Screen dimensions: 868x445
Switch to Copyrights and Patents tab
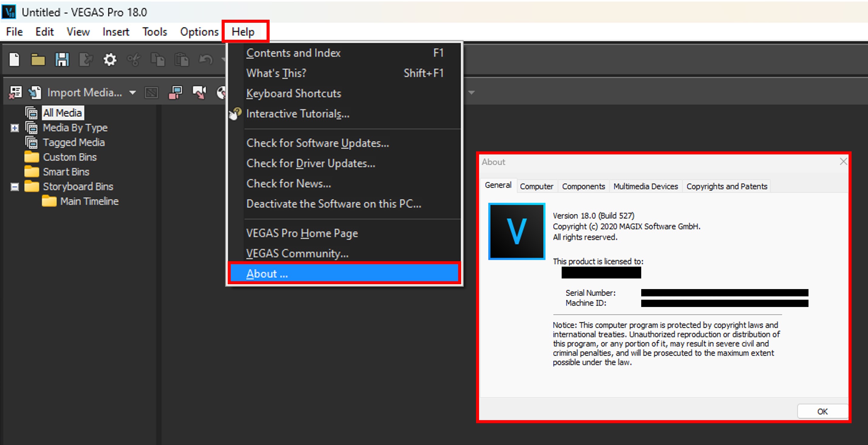[x=727, y=186]
